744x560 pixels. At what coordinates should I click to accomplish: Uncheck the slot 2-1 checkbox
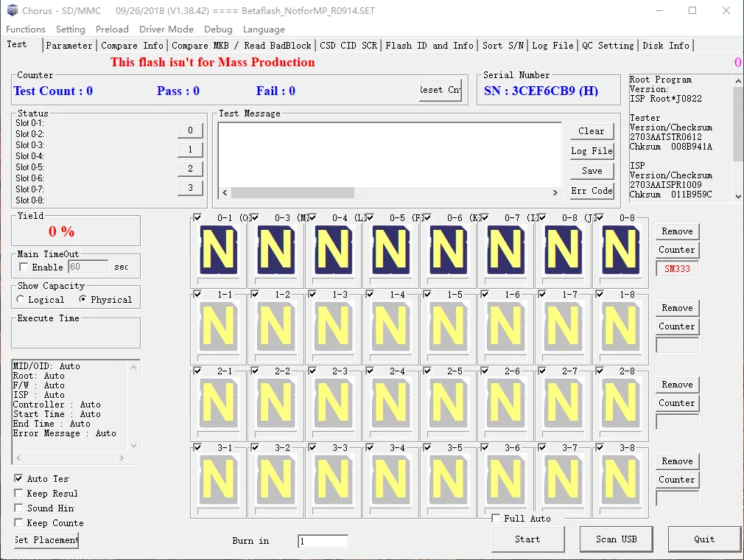(x=197, y=371)
